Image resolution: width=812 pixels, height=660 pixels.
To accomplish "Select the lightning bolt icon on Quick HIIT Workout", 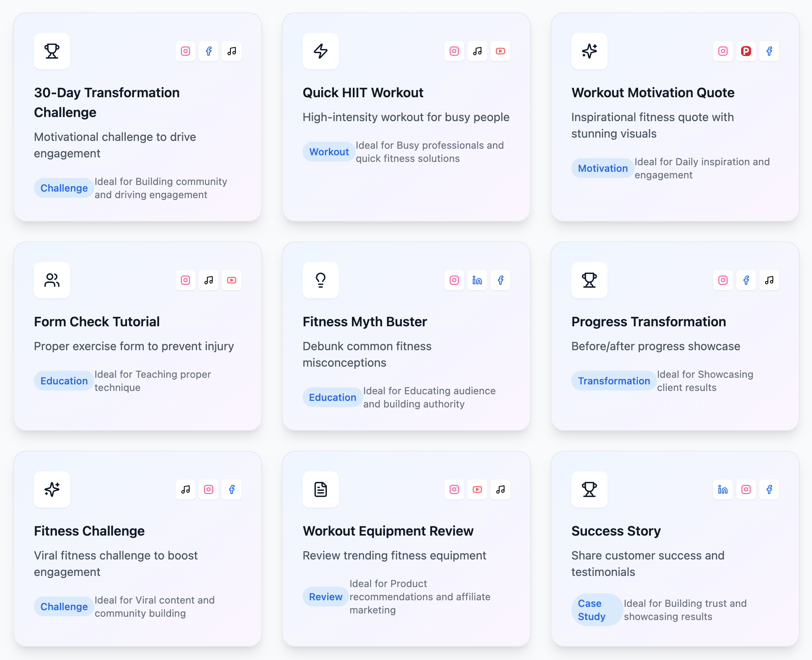I will click(x=320, y=51).
